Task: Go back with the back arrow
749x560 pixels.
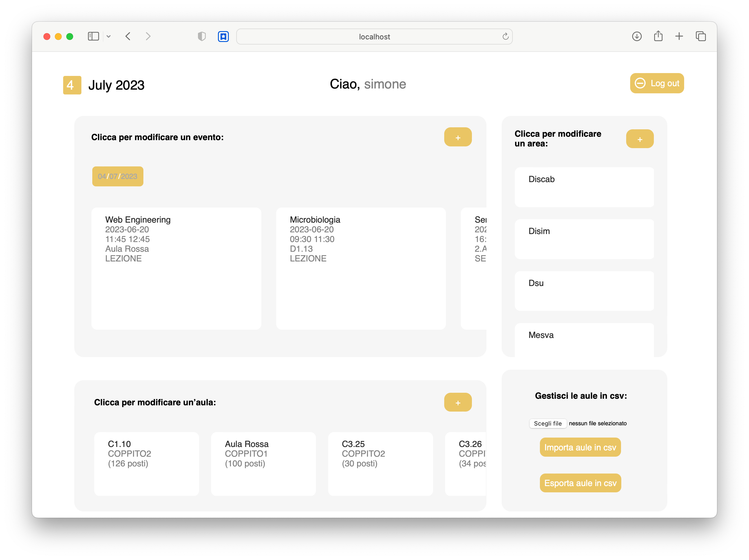Action: pyautogui.click(x=128, y=36)
